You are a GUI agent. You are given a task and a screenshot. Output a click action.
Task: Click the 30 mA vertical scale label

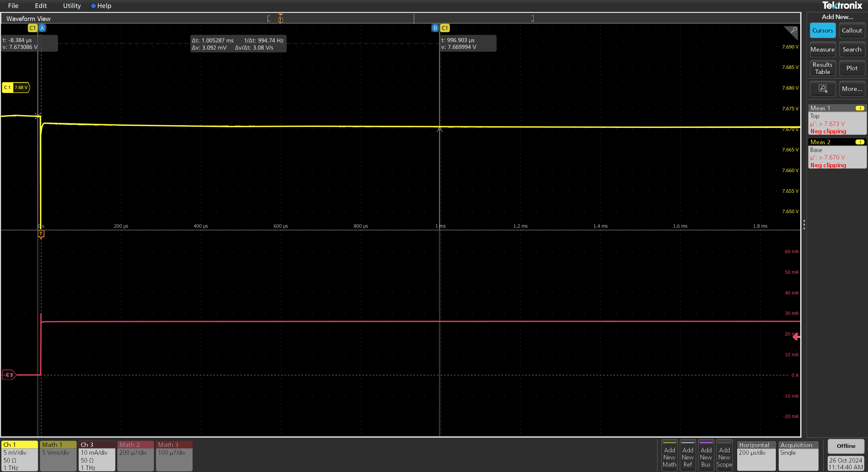click(791, 313)
